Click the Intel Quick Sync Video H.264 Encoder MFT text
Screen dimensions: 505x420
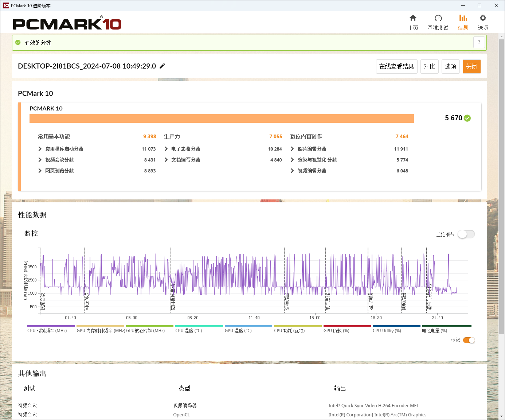[373, 405]
